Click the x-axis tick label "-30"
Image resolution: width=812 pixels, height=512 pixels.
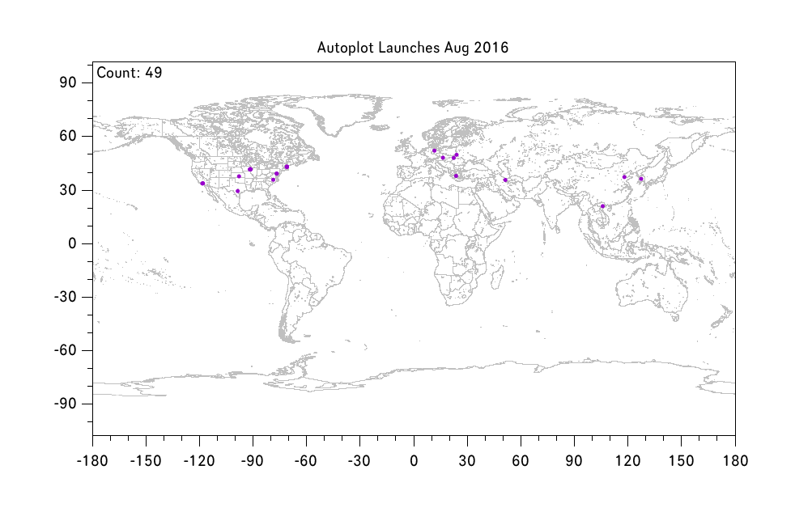click(359, 461)
